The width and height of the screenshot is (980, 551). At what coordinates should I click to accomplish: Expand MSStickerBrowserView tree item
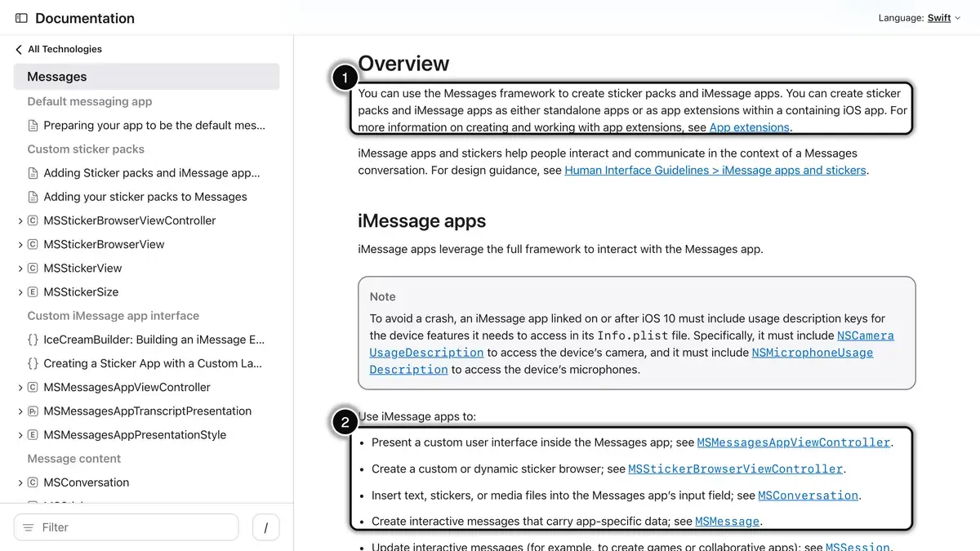pos(20,244)
